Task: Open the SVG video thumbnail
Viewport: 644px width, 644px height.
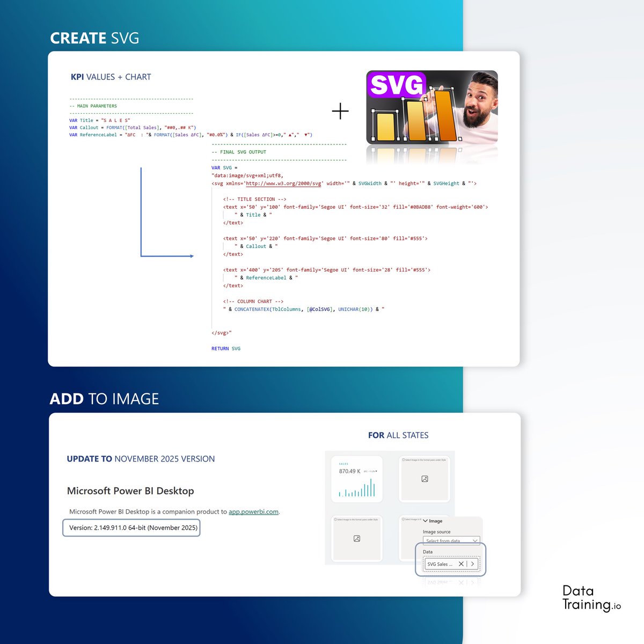Action: (432, 107)
